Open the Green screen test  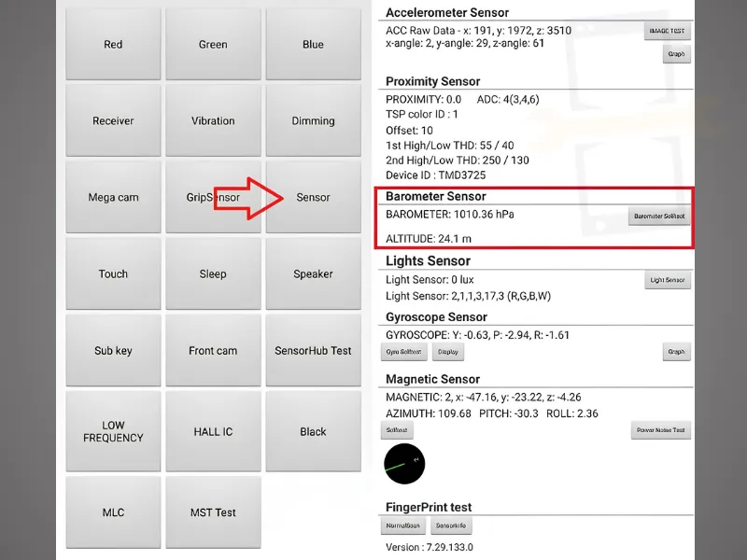(213, 44)
